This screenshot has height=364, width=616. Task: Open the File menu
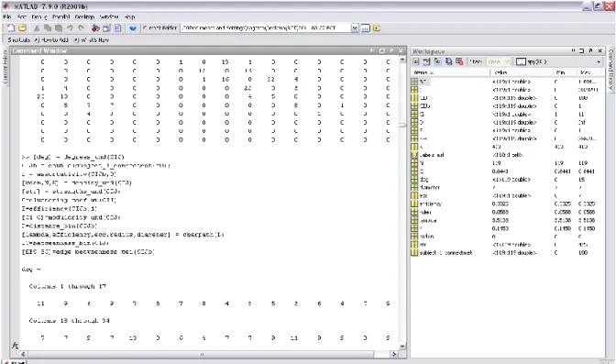click(7, 17)
